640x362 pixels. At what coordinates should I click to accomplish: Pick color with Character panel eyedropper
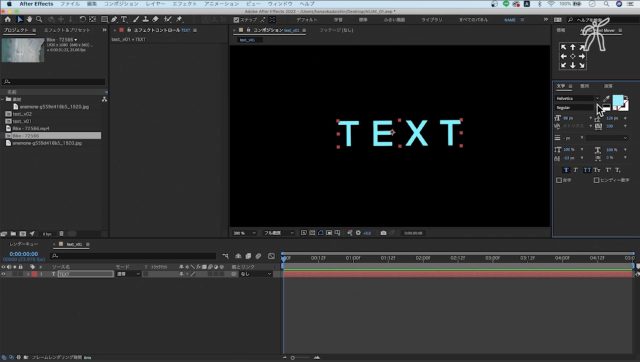click(606, 99)
